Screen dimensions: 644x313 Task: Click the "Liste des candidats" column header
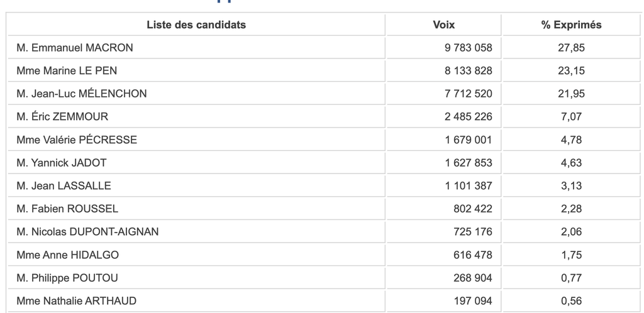196,25
